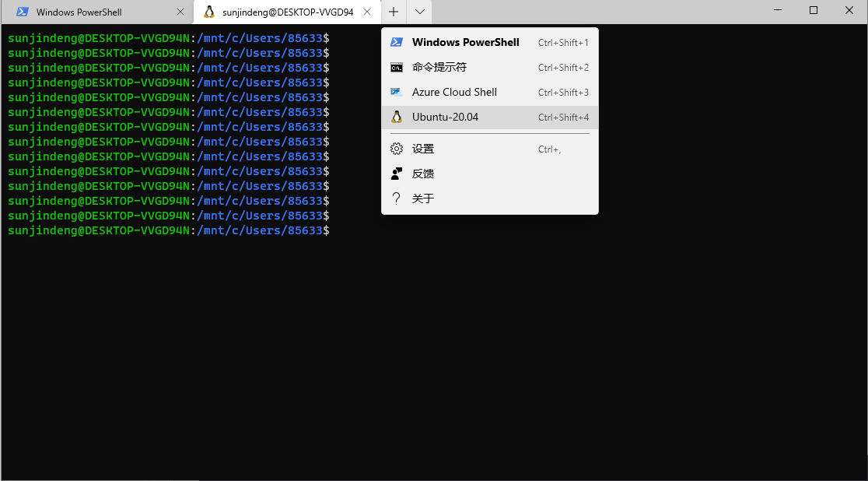
Task: Click the 关于 question mark icon
Action: coord(396,198)
